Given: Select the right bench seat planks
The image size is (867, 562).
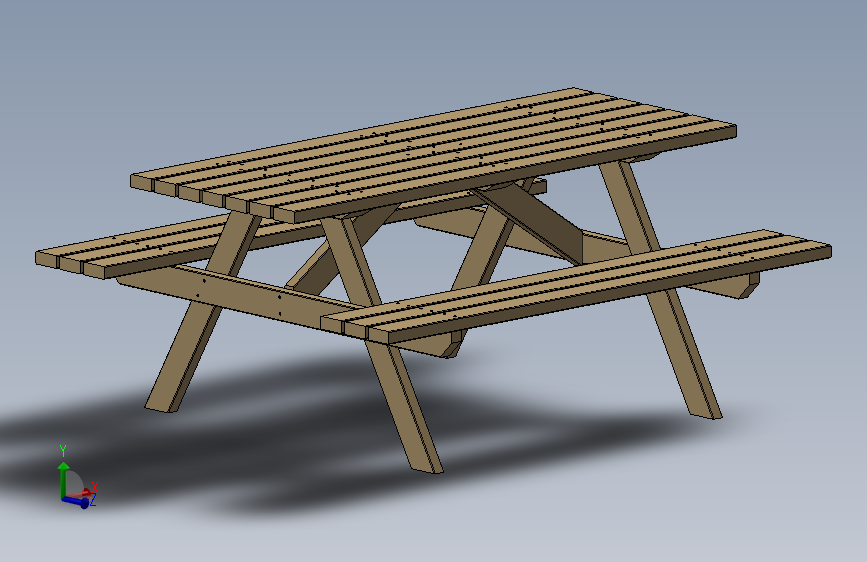Looking at the screenshot, I should click(575, 285).
